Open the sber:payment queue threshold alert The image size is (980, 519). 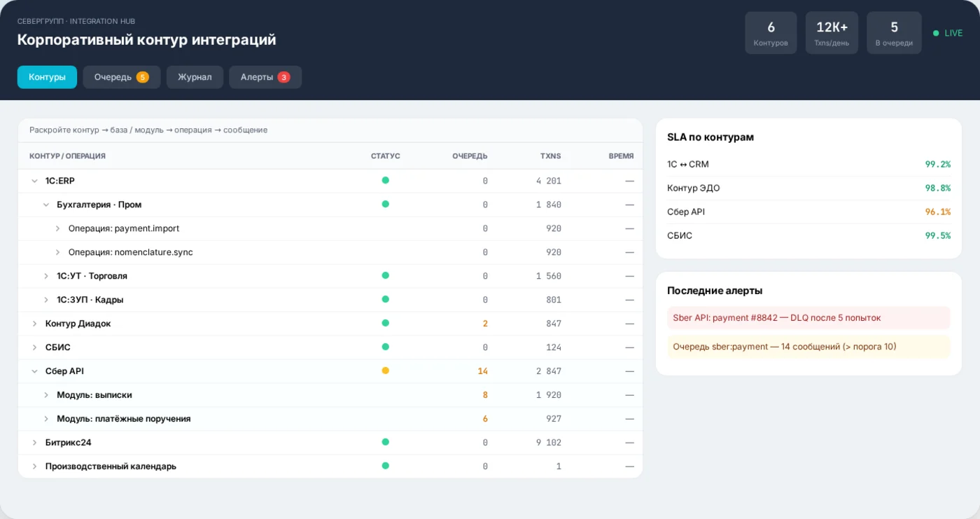808,347
